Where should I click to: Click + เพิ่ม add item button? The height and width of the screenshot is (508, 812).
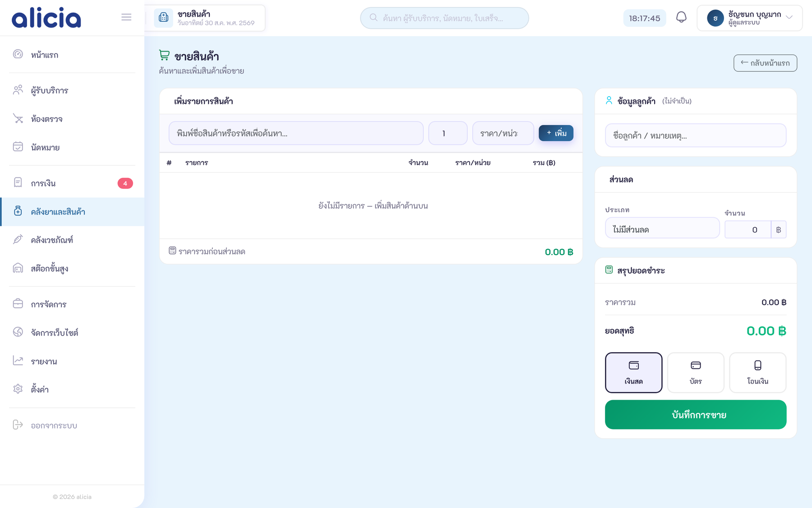click(556, 133)
